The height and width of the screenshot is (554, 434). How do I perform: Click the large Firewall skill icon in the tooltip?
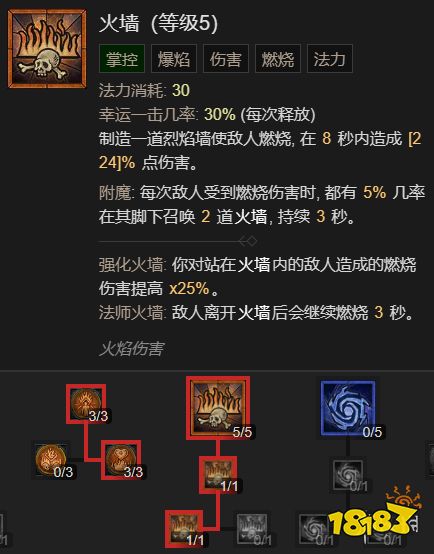(47, 49)
